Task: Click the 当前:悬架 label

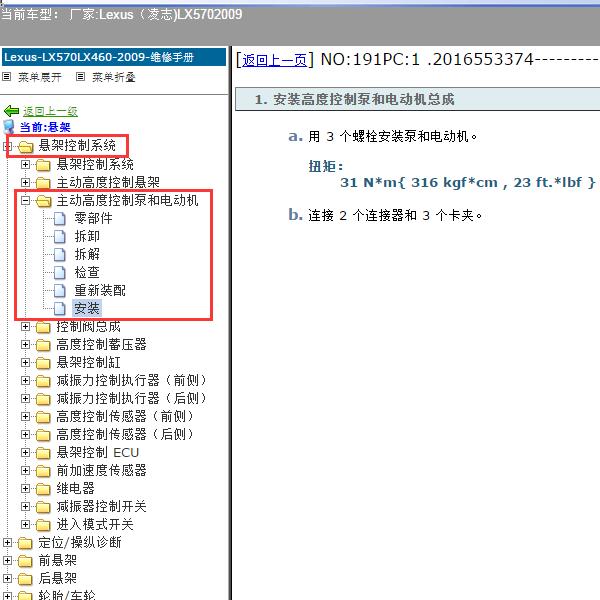Action: pyautogui.click(x=45, y=127)
